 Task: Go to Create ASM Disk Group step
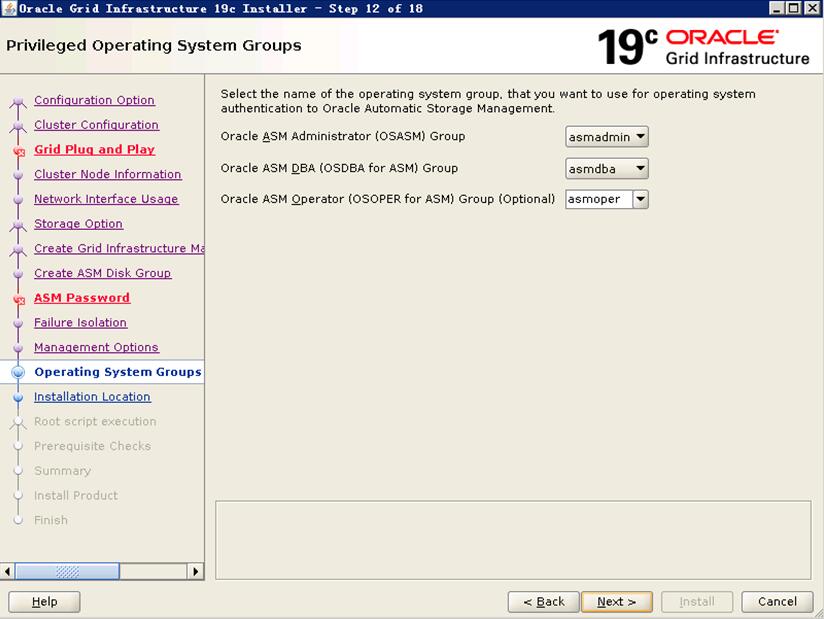(102, 273)
